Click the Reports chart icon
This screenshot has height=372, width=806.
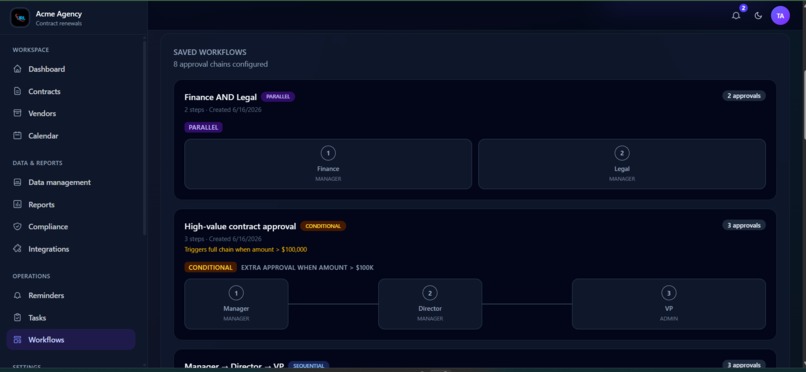pyautogui.click(x=17, y=204)
